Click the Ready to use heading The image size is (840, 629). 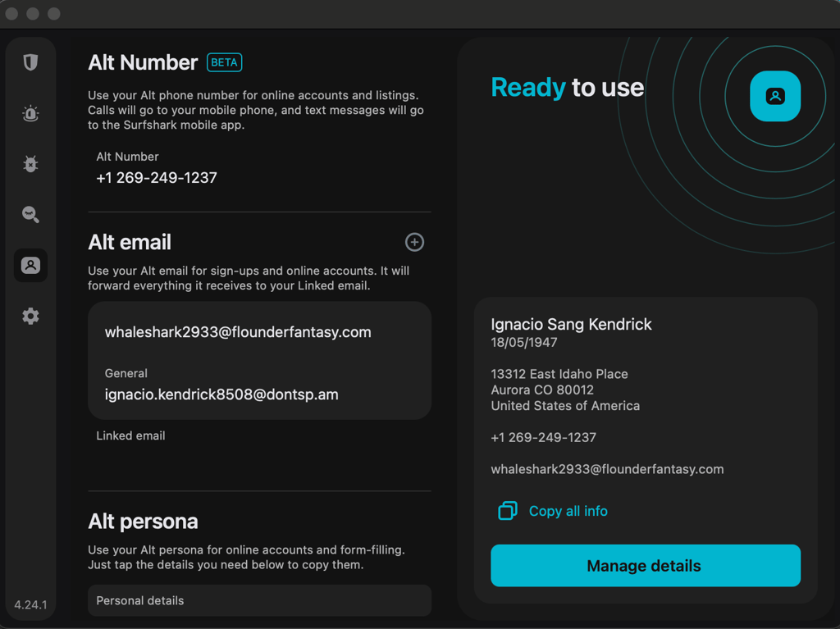568,87
